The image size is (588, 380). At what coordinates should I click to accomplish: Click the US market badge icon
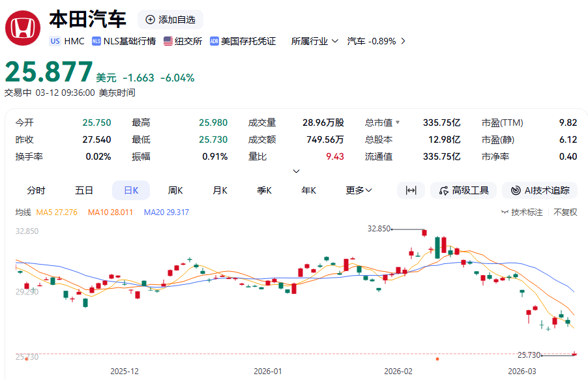55,41
